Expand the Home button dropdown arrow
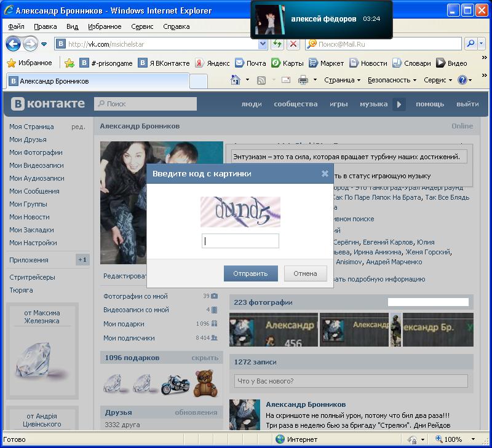The image size is (492, 448). 247,80
